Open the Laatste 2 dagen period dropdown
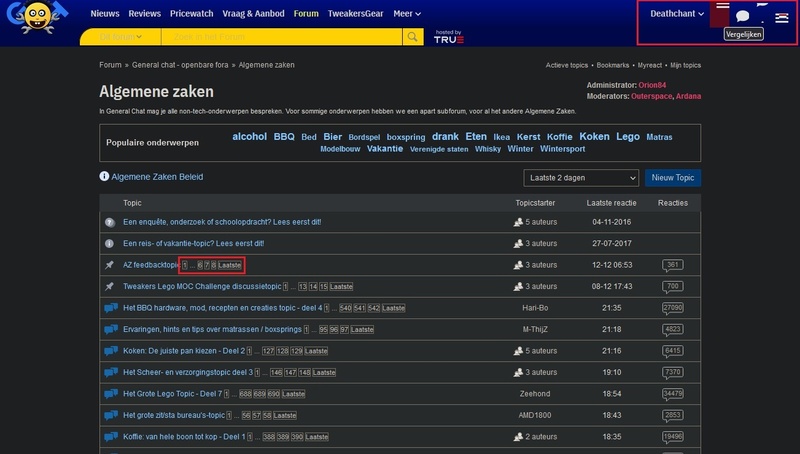Image resolution: width=800 pixels, height=454 pixels. pos(581,178)
